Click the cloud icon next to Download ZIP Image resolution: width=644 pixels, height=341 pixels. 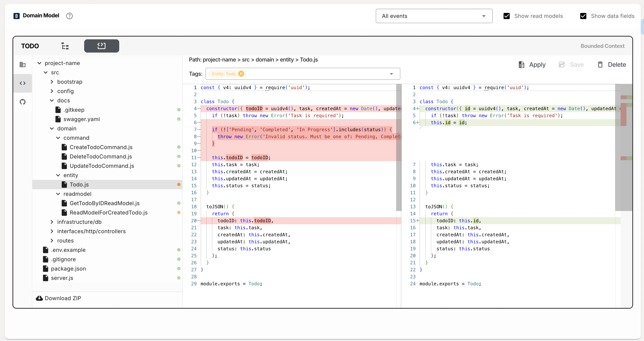39,298
